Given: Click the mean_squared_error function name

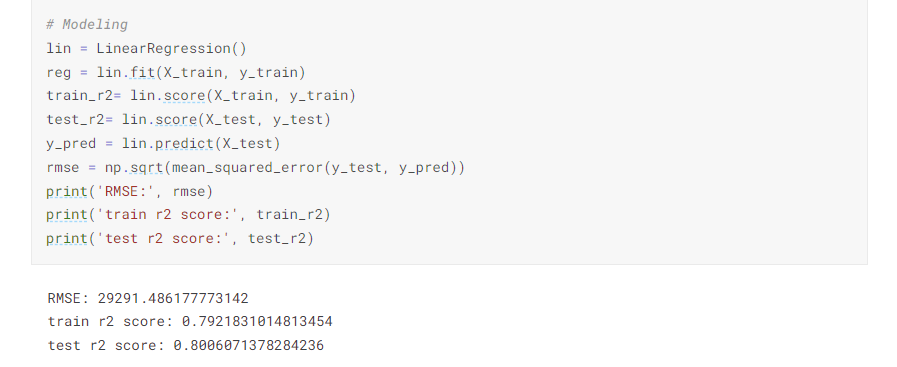Looking at the screenshot, I should (247, 167).
